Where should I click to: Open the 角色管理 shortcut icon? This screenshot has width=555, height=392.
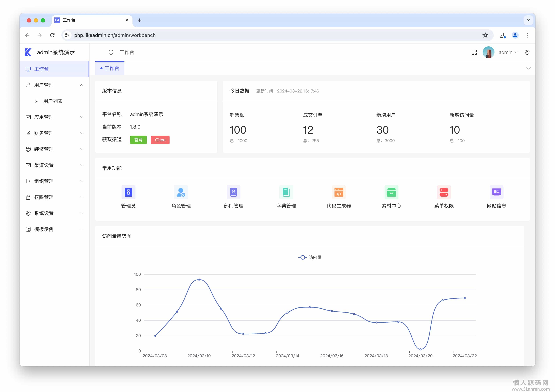point(181,193)
